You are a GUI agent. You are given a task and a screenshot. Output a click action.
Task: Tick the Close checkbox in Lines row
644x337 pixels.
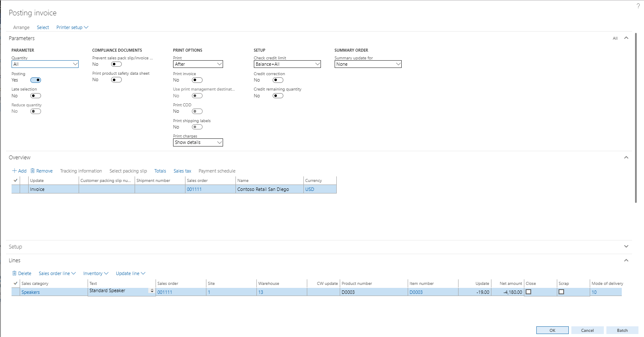528,292
